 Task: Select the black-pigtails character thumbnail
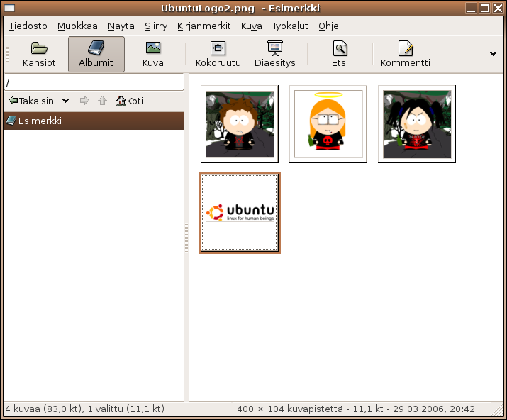(417, 124)
